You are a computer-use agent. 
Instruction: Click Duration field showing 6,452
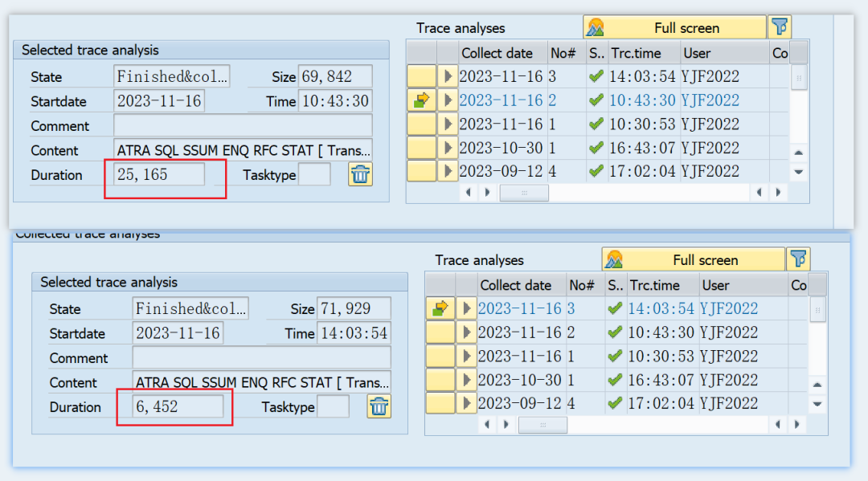point(178,407)
